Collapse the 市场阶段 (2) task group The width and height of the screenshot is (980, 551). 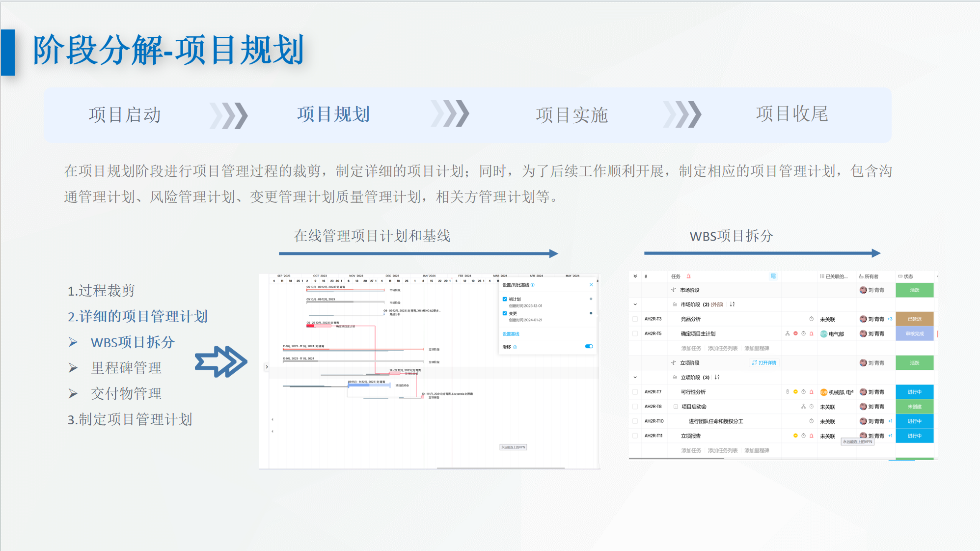coord(635,304)
